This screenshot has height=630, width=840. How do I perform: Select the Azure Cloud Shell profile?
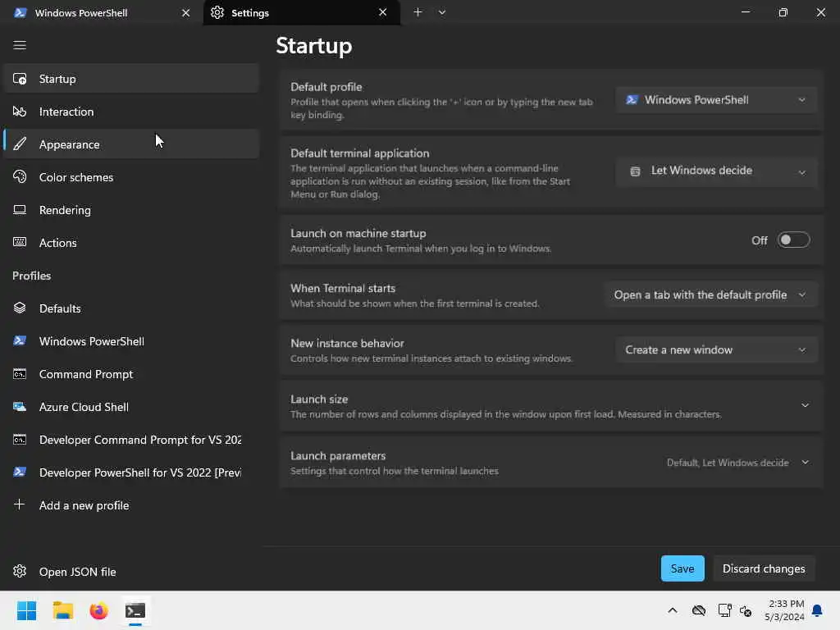coord(131,407)
